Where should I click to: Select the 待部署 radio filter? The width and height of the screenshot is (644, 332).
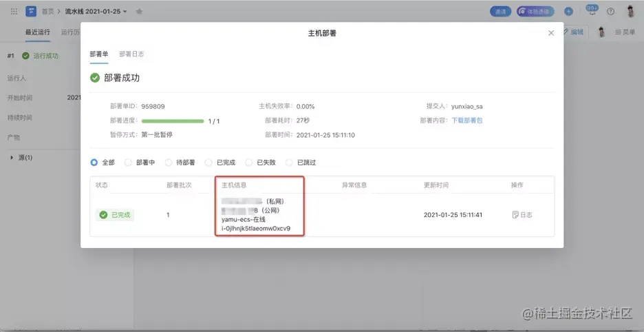pos(169,163)
